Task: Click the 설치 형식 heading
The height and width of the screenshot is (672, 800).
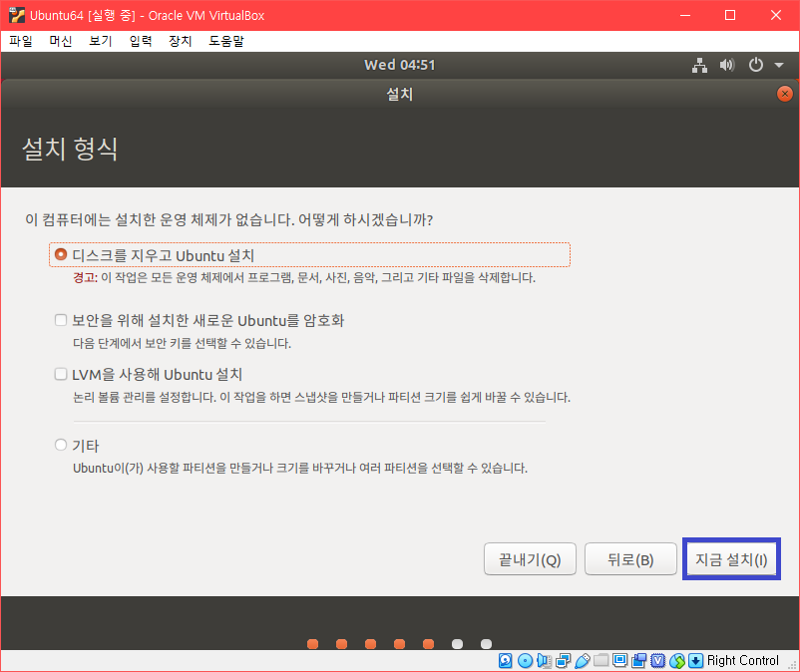Action: point(70,149)
